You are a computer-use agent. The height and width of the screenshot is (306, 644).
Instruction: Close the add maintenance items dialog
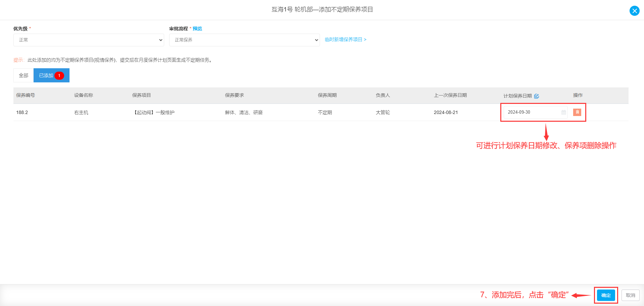click(634, 11)
